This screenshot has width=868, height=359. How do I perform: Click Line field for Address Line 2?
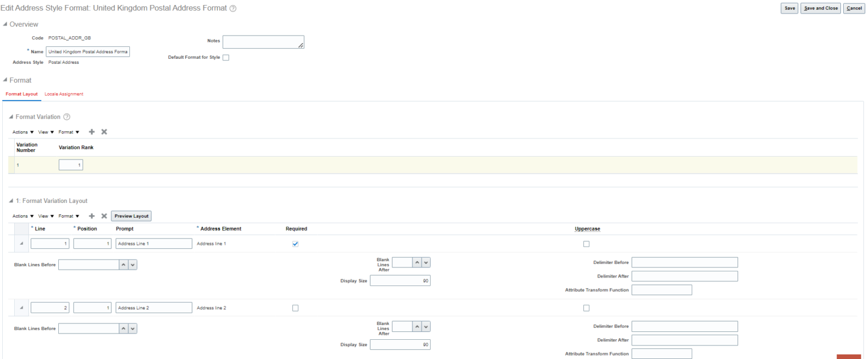pyautogui.click(x=50, y=308)
